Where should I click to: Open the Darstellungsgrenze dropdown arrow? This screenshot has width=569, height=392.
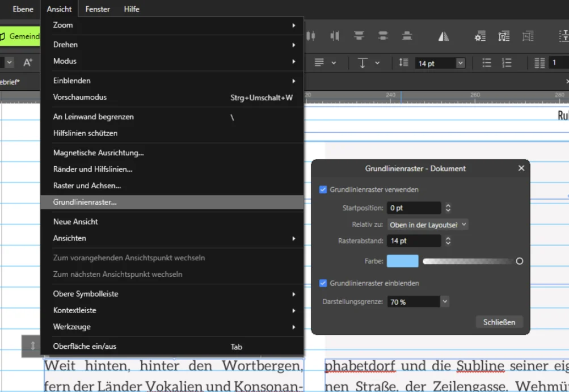pos(445,301)
